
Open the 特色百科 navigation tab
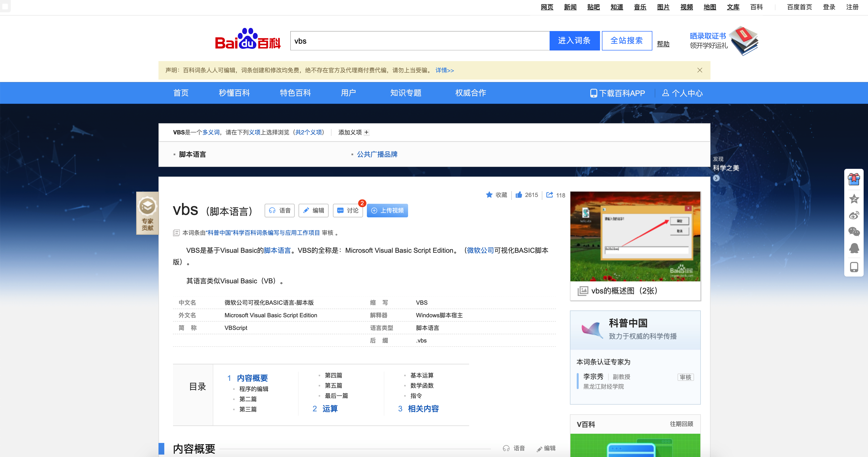(295, 93)
